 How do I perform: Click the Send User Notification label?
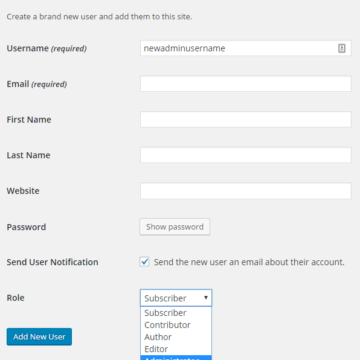52,262
